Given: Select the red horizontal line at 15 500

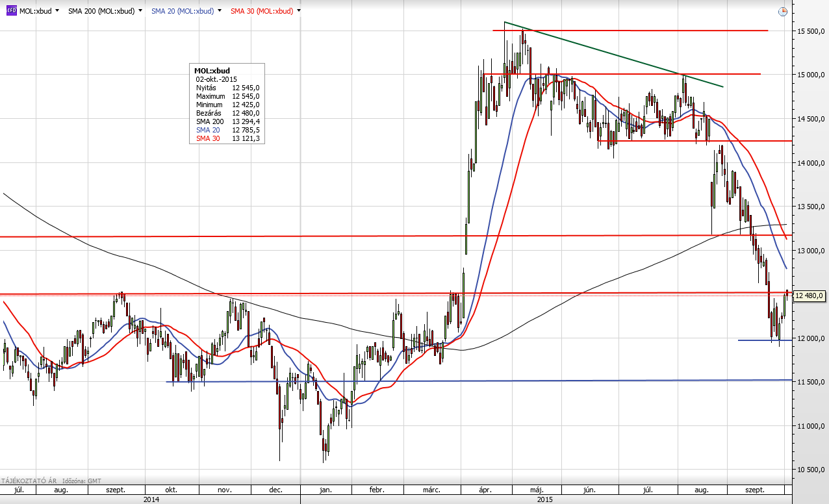Looking at the screenshot, I should coord(630,31).
